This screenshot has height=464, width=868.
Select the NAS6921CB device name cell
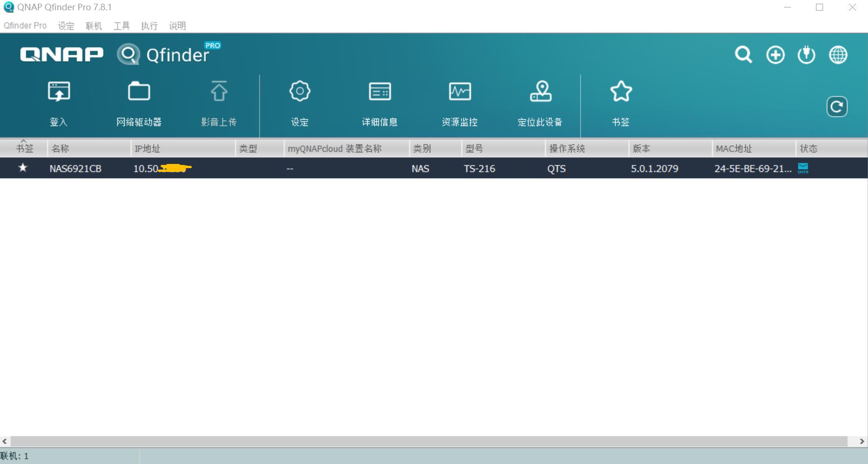pyautogui.click(x=76, y=169)
